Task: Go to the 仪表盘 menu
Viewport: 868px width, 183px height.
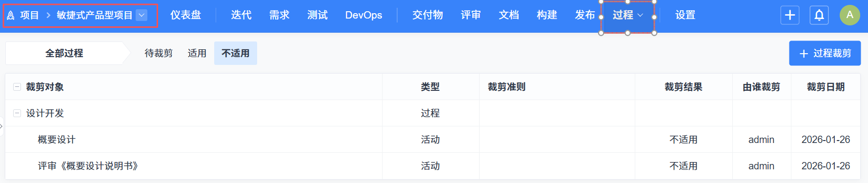Action: pos(186,15)
